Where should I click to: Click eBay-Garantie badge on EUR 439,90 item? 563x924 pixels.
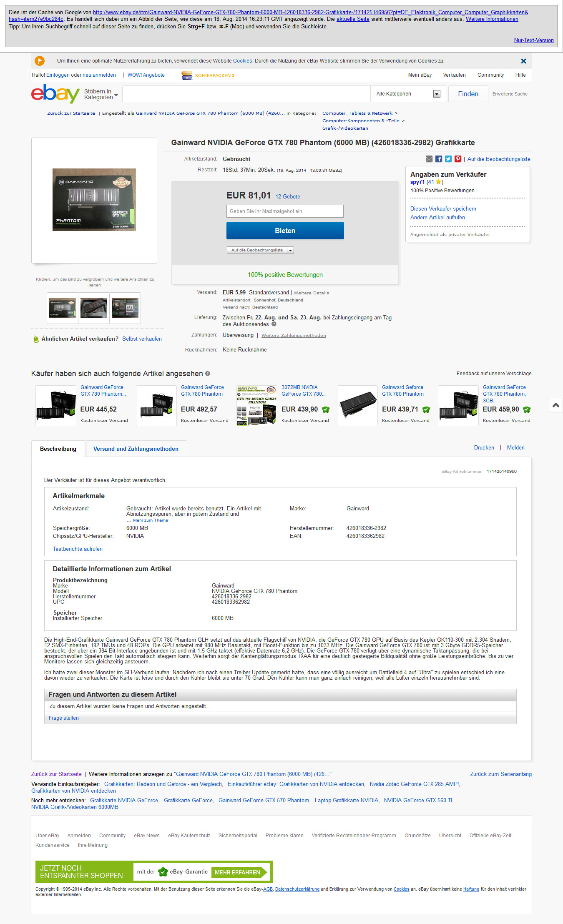click(x=326, y=409)
